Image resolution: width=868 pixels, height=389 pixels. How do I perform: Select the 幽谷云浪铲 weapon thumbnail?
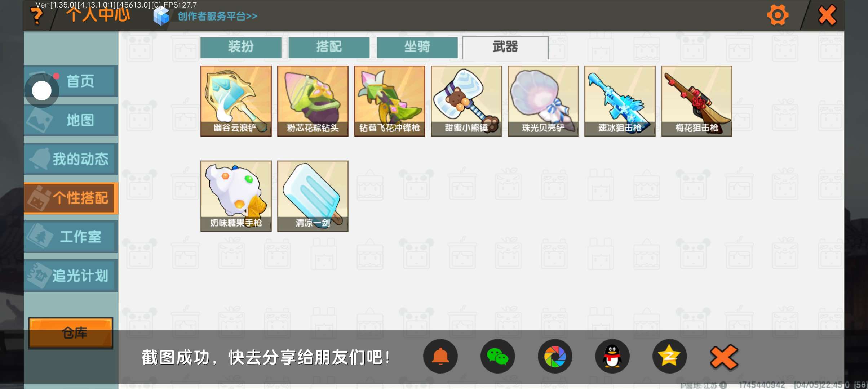click(236, 101)
